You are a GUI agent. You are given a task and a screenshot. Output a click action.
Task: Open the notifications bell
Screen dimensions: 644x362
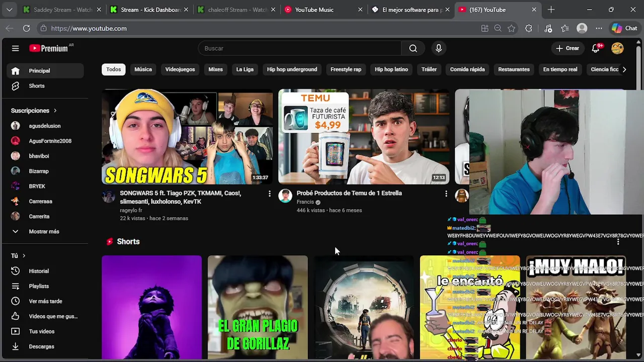(596, 48)
